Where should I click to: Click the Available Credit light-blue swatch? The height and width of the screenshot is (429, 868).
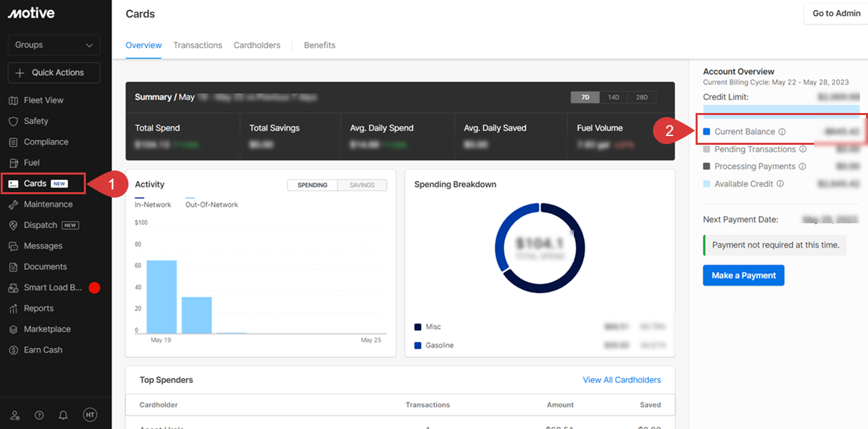click(x=706, y=184)
